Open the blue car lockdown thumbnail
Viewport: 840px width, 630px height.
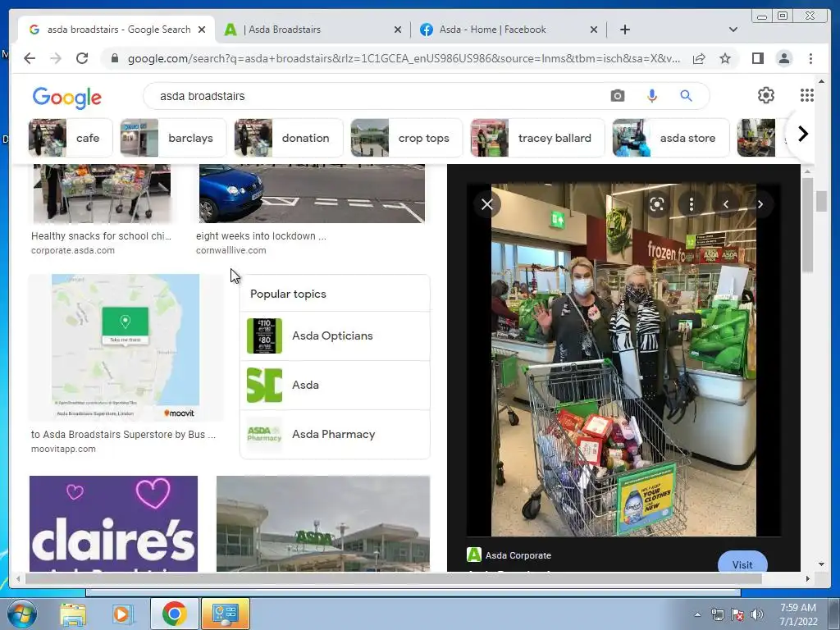(x=312, y=194)
